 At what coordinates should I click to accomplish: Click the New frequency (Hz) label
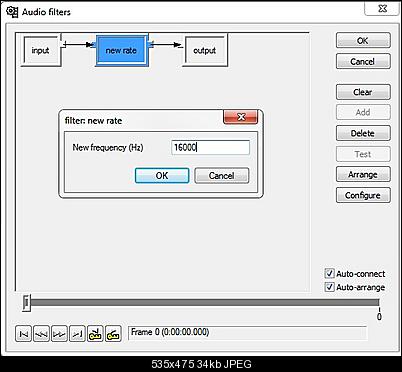coord(108,147)
